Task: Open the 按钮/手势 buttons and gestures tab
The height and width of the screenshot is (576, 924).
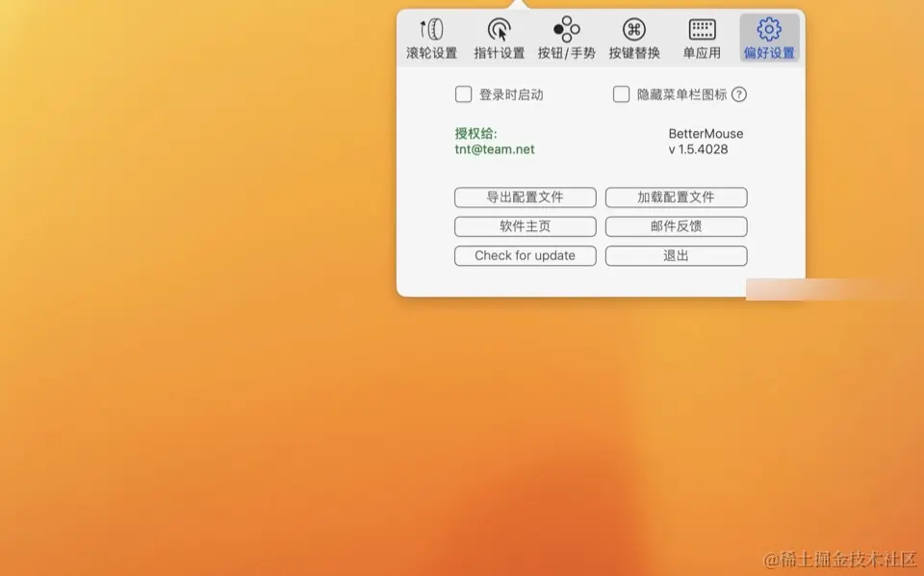Action: tap(566, 39)
